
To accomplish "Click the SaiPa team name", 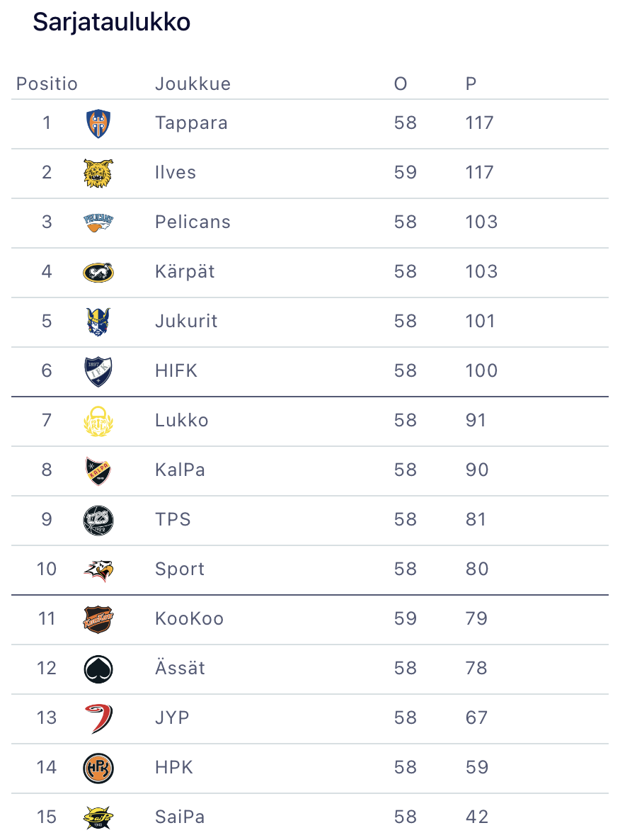I will [x=180, y=817].
